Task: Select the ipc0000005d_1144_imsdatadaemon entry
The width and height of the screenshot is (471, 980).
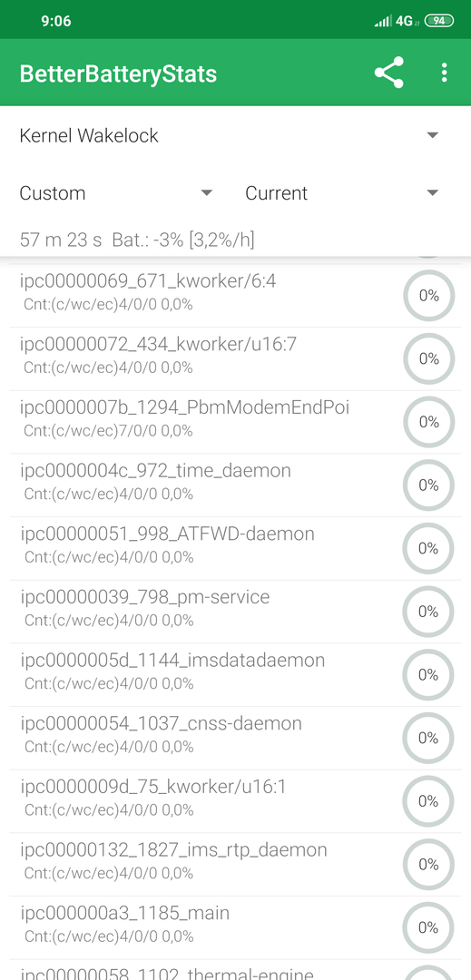Action: (236, 674)
